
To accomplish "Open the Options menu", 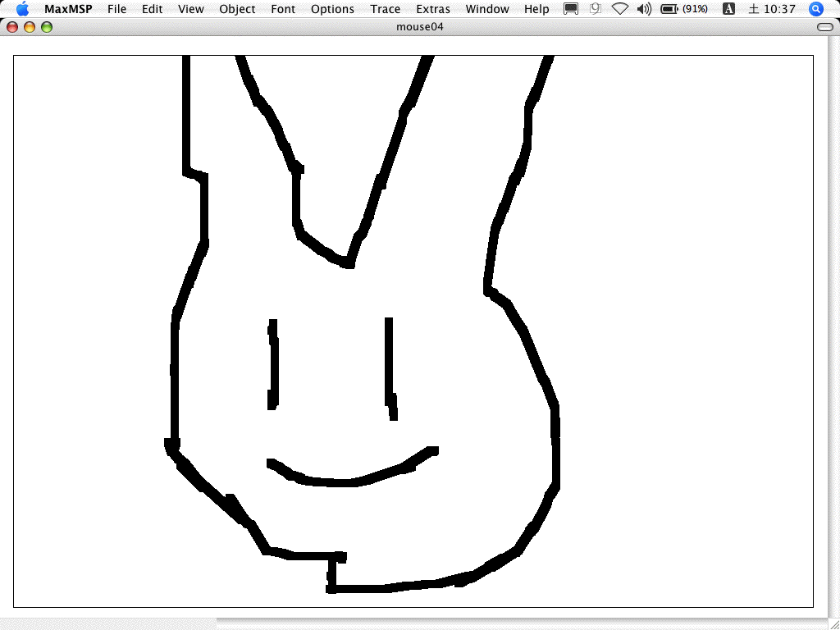I will [332, 9].
